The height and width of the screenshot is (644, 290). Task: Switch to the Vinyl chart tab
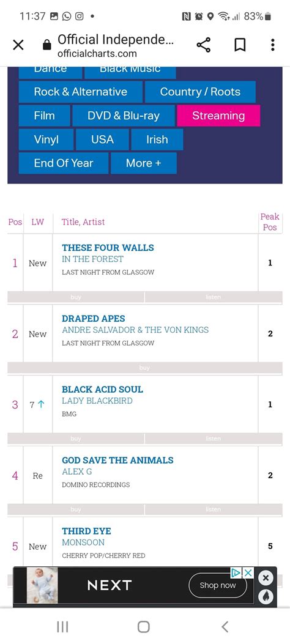(46, 139)
